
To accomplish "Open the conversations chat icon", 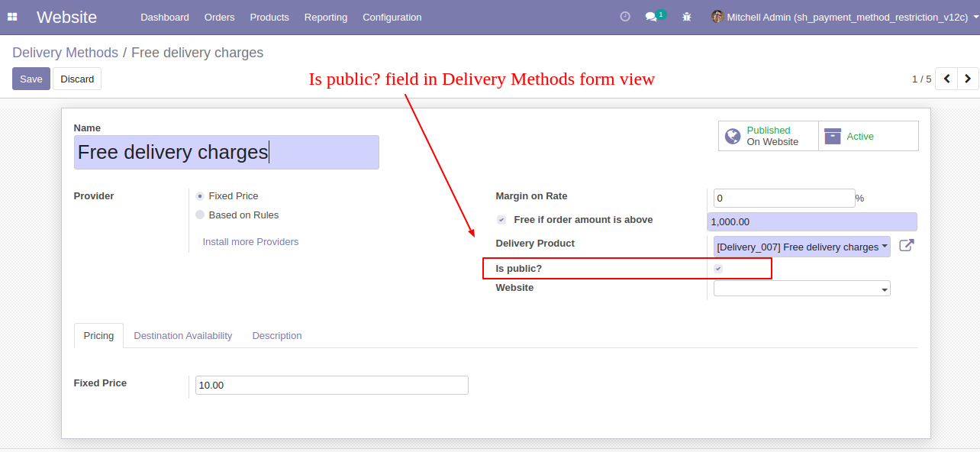I will [651, 16].
